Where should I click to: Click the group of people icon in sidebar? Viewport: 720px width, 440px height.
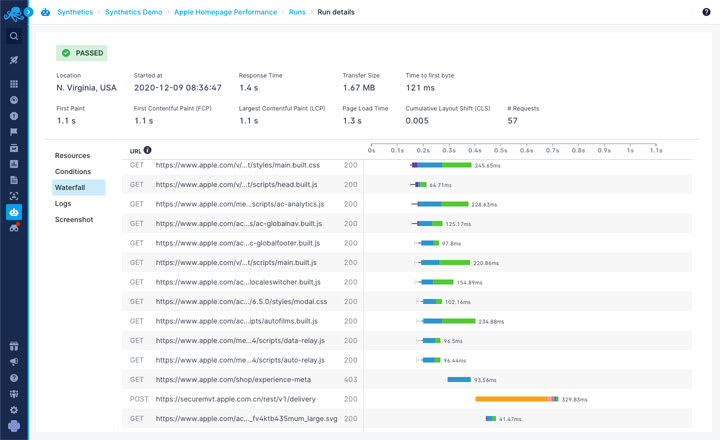14,394
